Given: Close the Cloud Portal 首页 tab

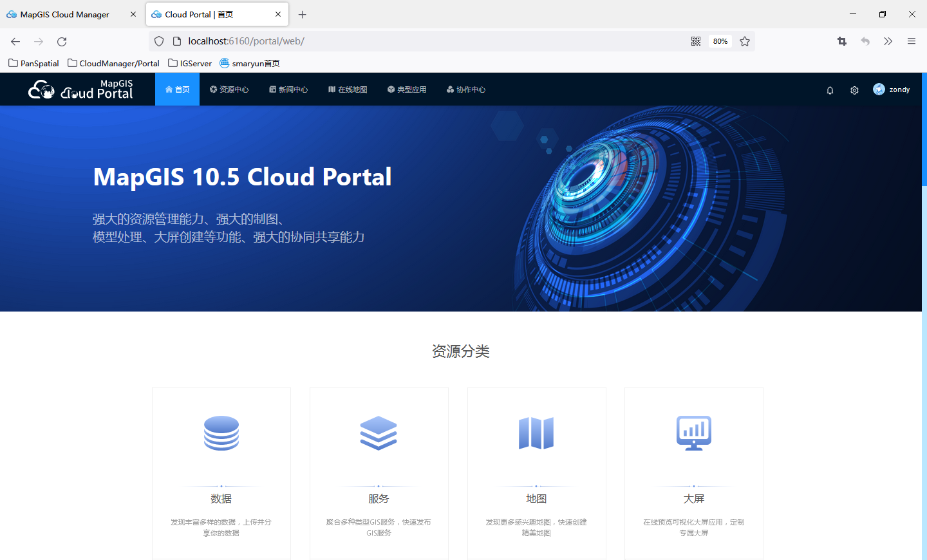Looking at the screenshot, I should coord(278,14).
